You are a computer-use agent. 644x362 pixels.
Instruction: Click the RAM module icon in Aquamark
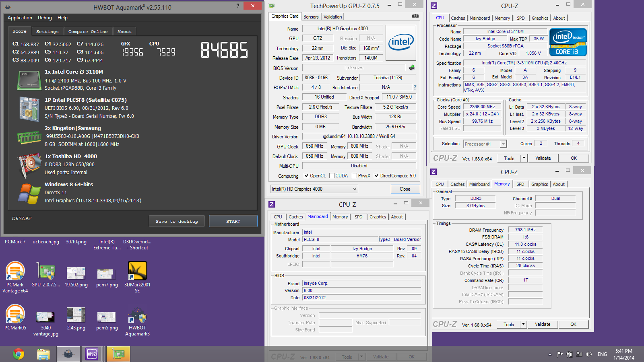tap(29, 137)
